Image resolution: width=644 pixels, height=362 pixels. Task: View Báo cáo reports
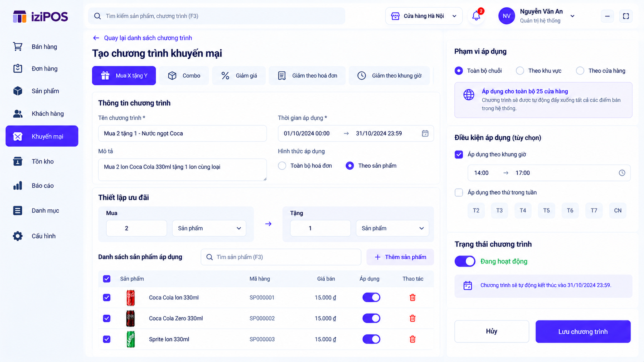tap(42, 185)
